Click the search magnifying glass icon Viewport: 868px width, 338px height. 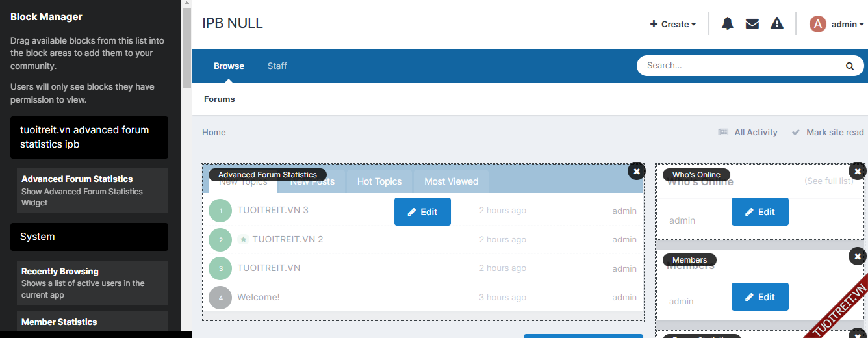tap(849, 66)
